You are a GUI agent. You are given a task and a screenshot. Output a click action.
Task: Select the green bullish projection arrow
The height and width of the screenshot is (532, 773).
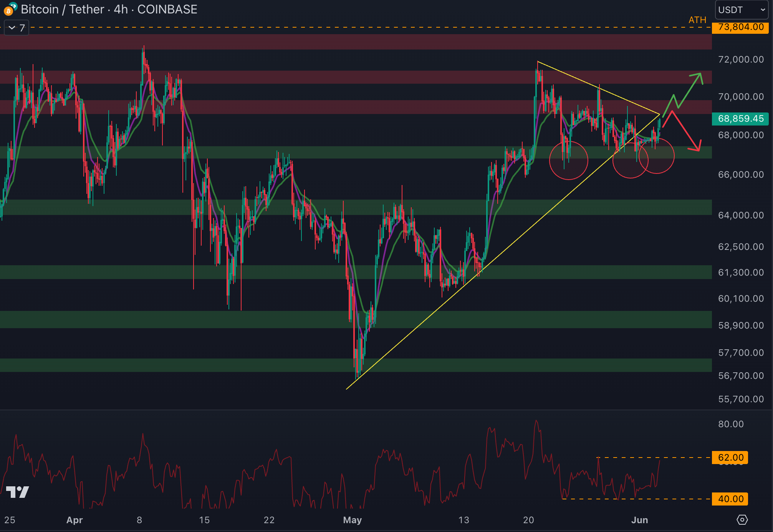689,90
